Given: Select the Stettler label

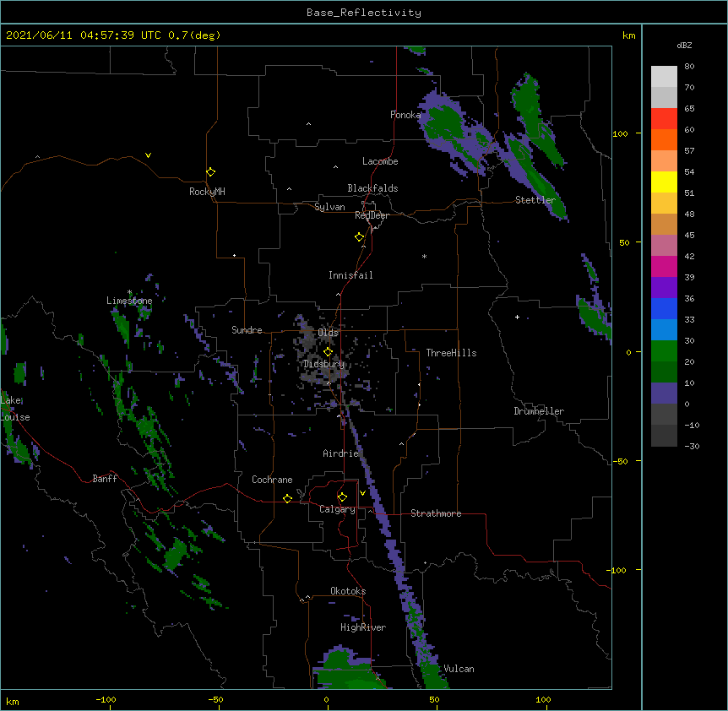Looking at the screenshot, I should 535,200.
